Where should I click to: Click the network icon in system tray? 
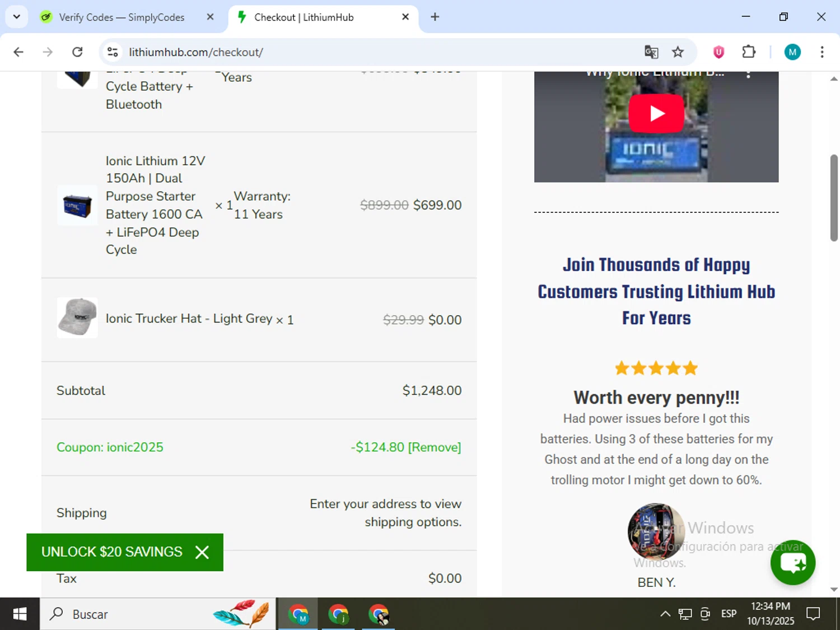click(685, 614)
